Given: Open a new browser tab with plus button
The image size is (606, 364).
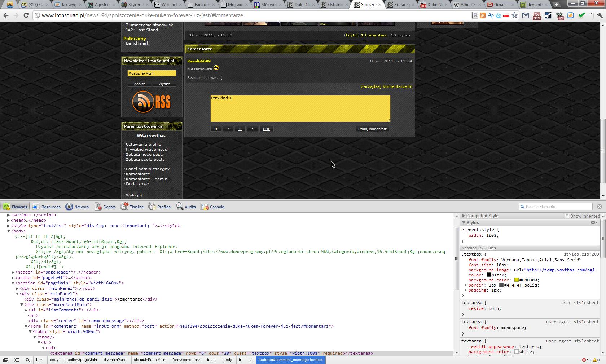Looking at the screenshot, I should [557, 5].
